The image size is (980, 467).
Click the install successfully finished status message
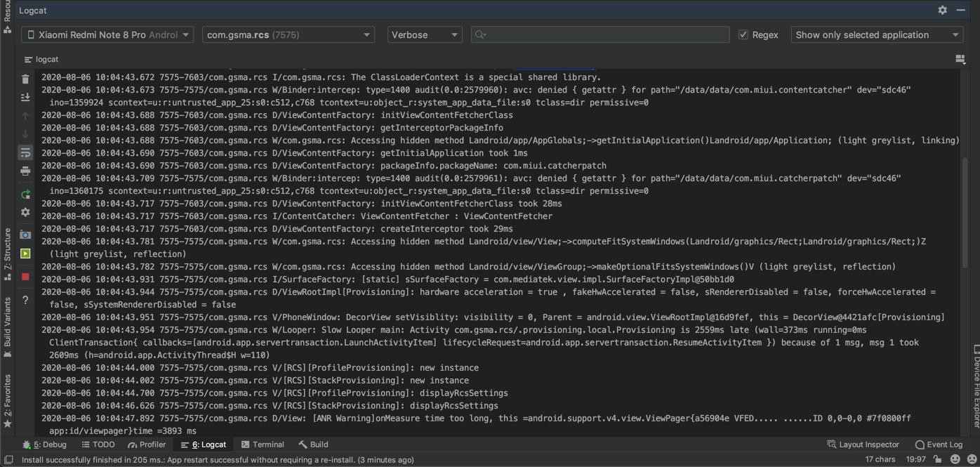[218, 460]
